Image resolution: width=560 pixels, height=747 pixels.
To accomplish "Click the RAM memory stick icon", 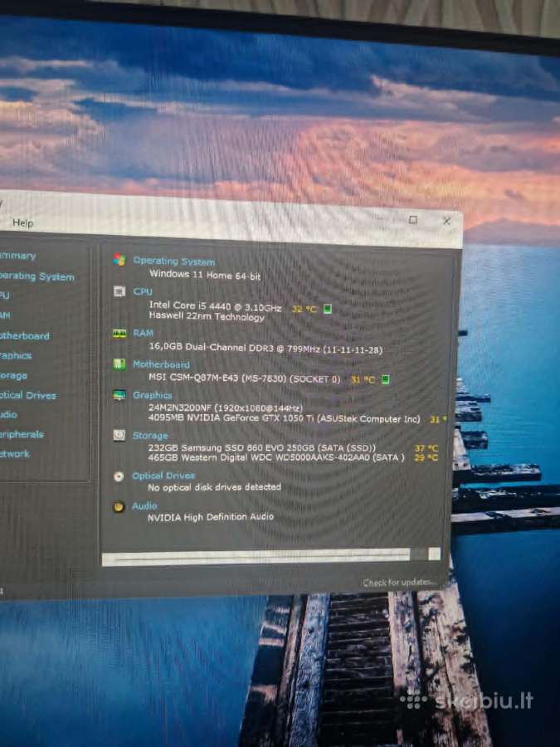I will tap(119, 334).
